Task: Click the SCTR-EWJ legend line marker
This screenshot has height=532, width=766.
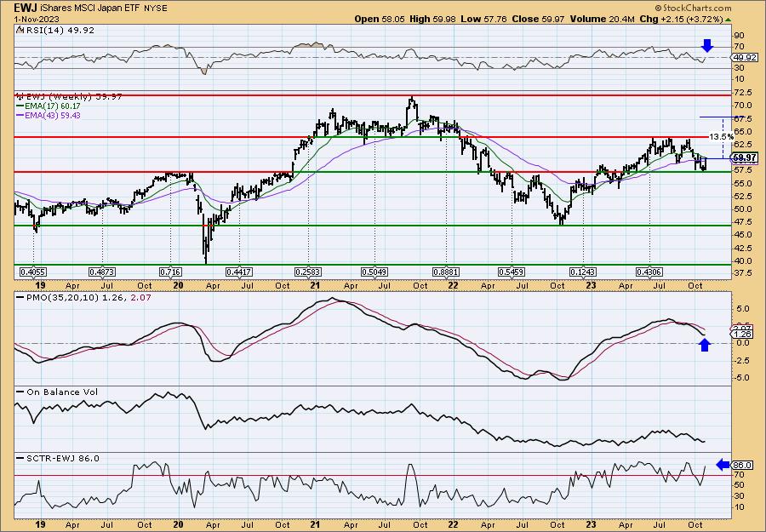Action: pos(20,458)
